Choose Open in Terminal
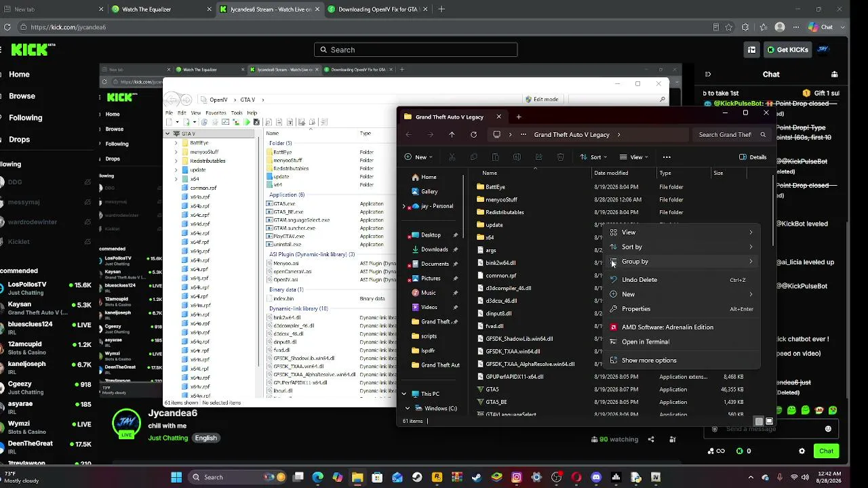868x488 pixels. (x=682, y=342)
